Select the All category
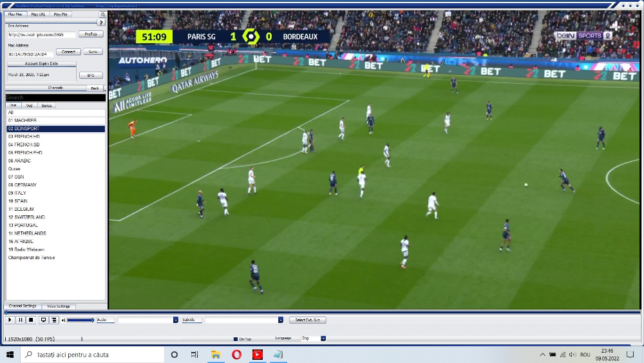Viewport: 644px width, 363px height. point(55,112)
